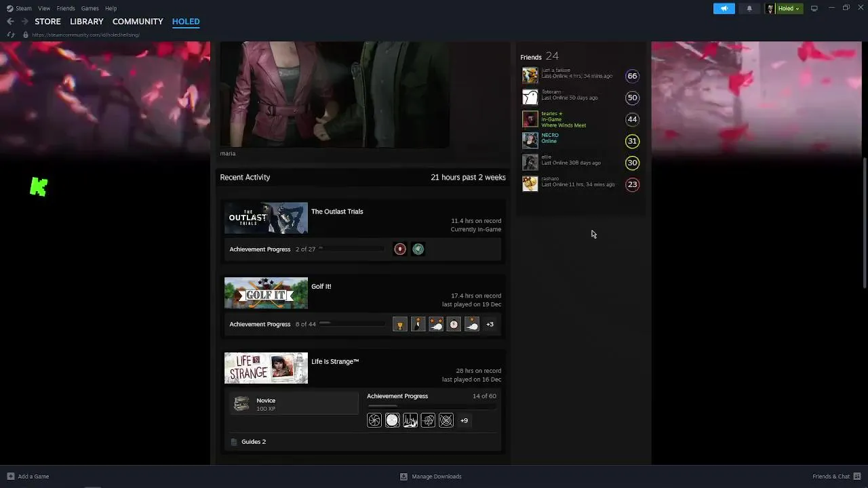Switch to the HOLED profile tab

[186, 22]
